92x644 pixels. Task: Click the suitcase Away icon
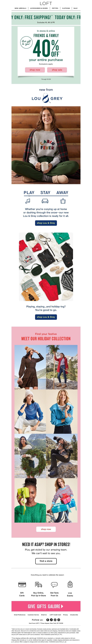point(63,201)
